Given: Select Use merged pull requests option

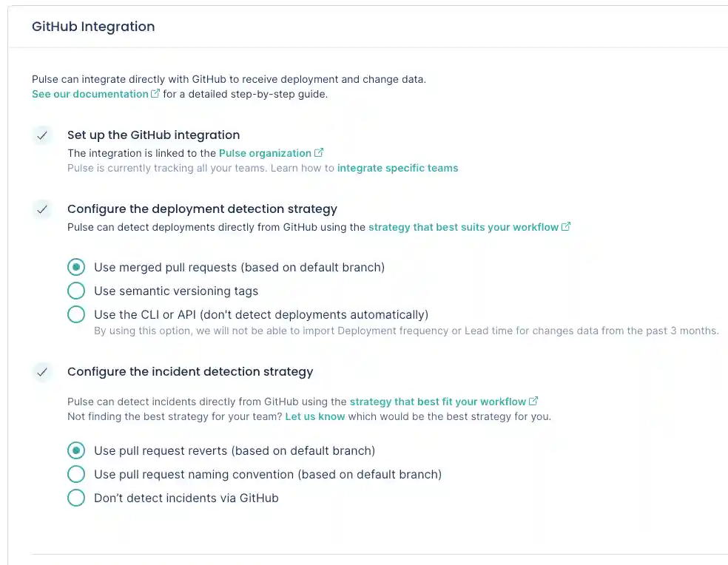Looking at the screenshot, I should (76, 267).
